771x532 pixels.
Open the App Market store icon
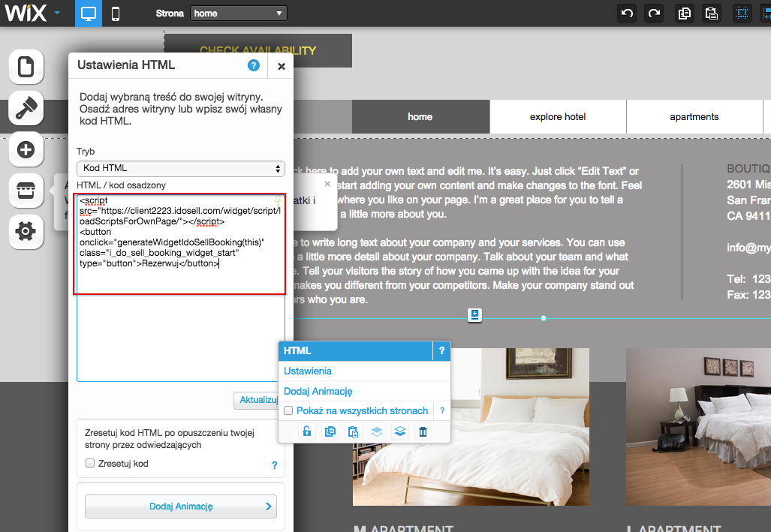(x=26, y=191)
